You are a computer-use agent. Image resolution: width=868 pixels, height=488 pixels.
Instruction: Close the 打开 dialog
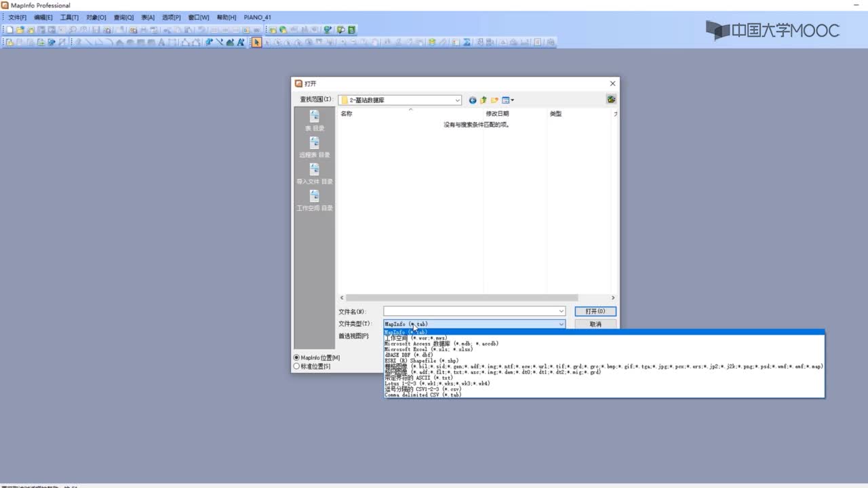612,83
